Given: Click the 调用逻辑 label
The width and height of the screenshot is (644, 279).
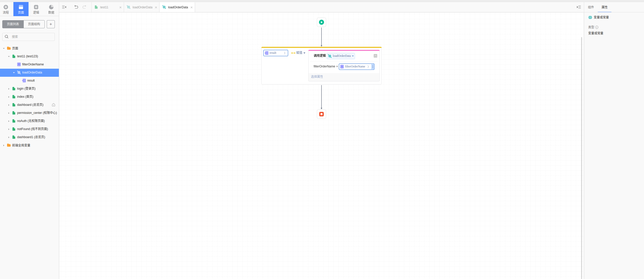Looking at the screenshot, I should [x=319, y=56].
